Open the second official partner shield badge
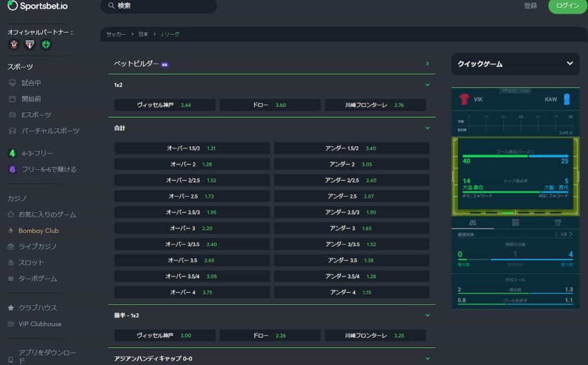This screenshot has height=365, width=588. coord(30,44)
